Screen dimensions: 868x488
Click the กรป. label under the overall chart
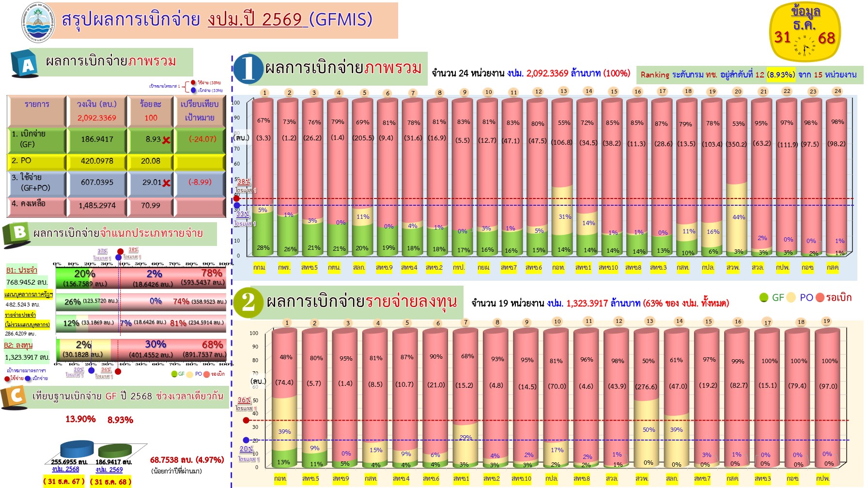pos(459,267)
